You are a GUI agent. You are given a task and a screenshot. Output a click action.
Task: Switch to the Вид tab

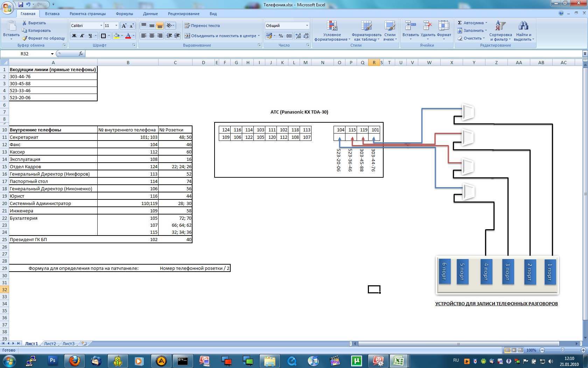tap(213, 14)
